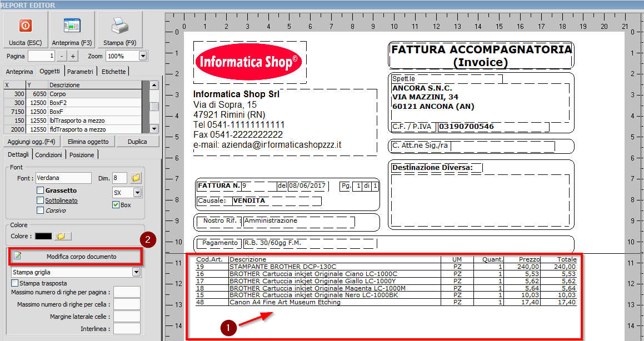
Task: Go to the Etichette tab
Action: pyautogui.click(x=114, y=72)
